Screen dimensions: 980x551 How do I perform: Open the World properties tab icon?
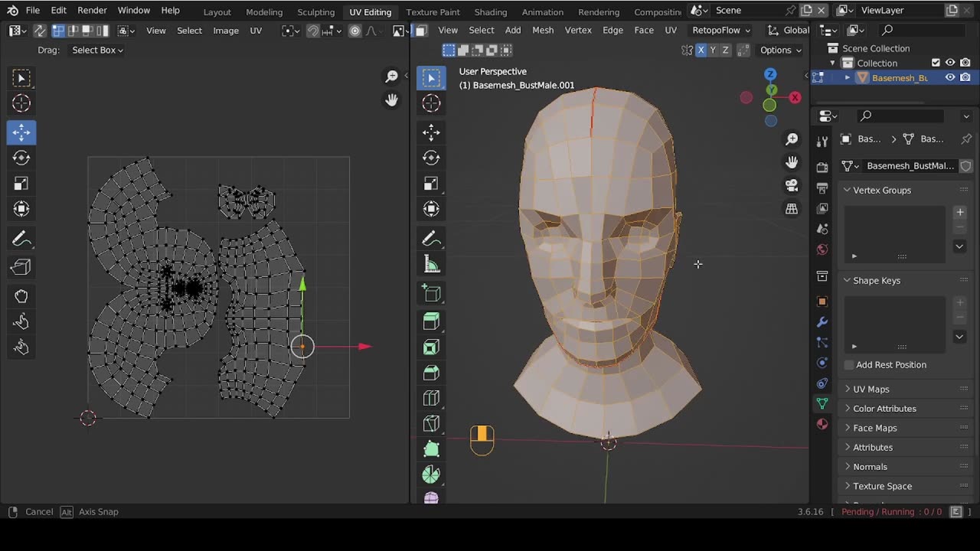pyautogui.click(x=822, y=249)
